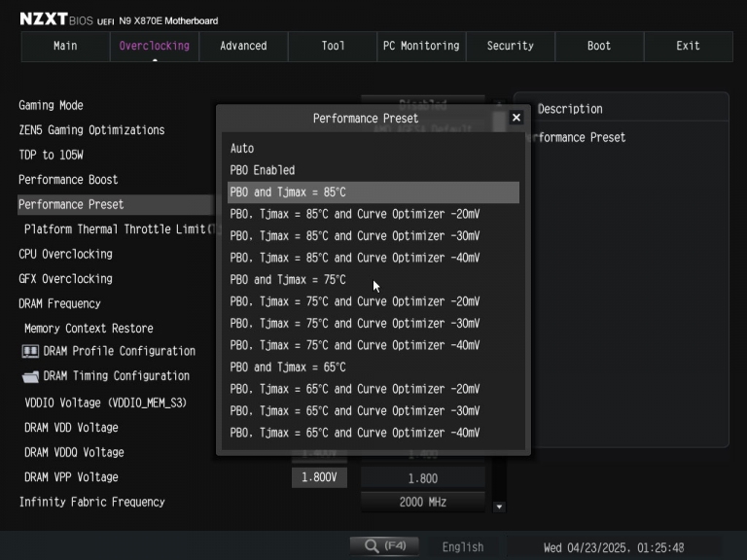Click the 1.800V current value box
Screen dimensions: 747x560
click(319, 477)
